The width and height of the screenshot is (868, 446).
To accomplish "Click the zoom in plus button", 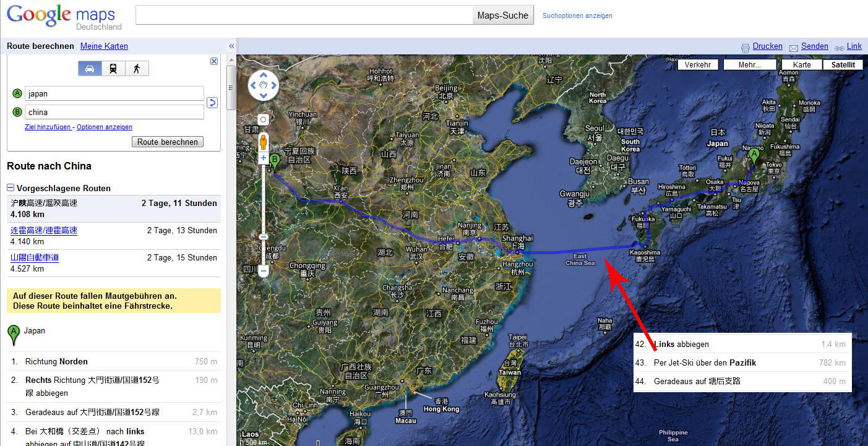I will tap(263, 158).
